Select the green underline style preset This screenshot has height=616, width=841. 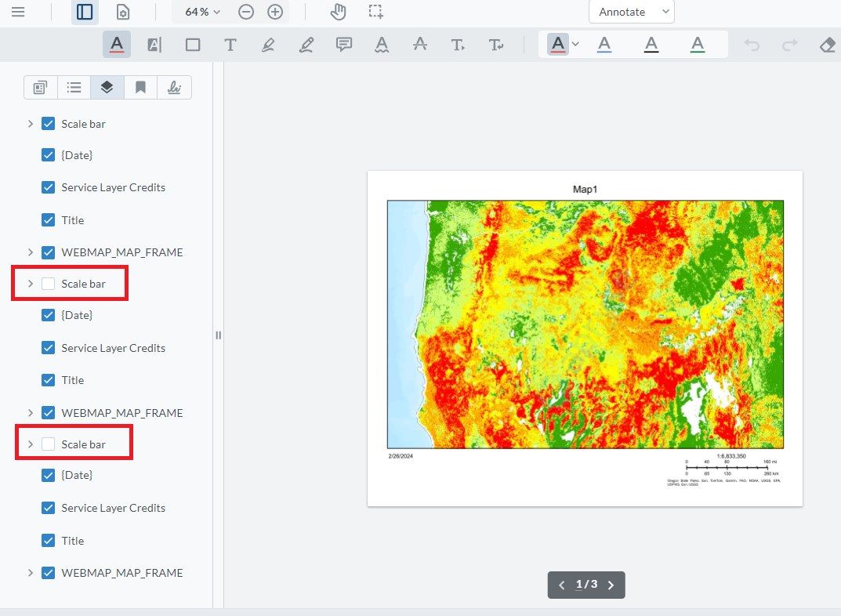[697, 45]
